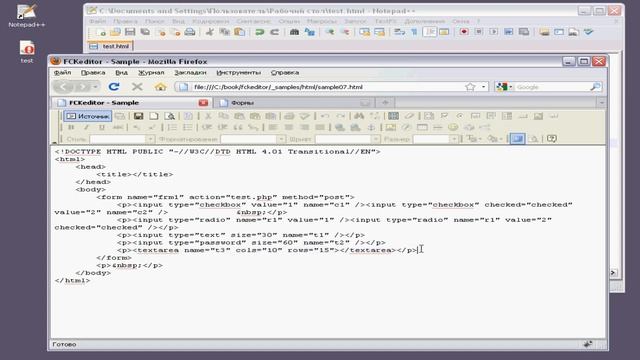Toggle the Fit Window maximize editor button
Image resolution: width=640 pixels, height=360 pixels.
(517, 139)
